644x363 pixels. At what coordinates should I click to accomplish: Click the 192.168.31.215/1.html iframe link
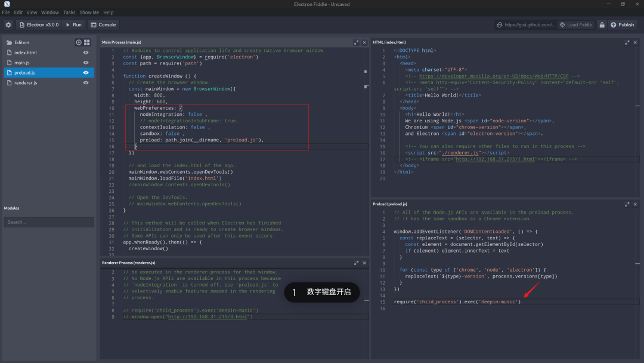click(x=495, y=159)
